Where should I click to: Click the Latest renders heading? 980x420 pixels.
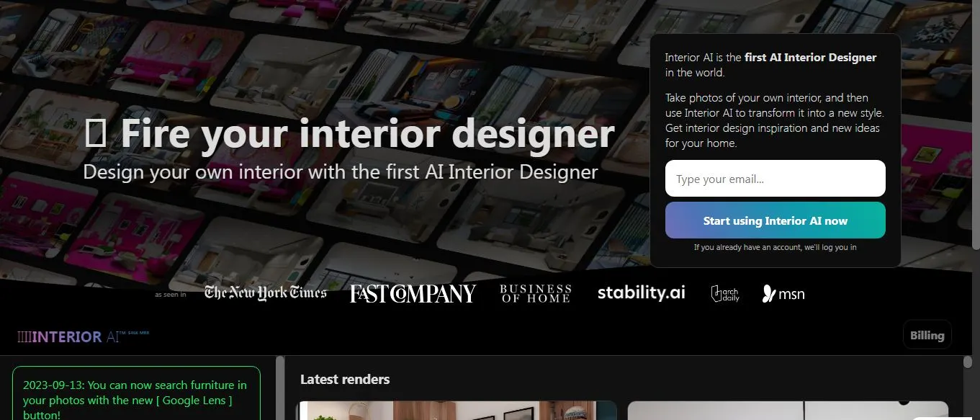click(x=345, y=379)
